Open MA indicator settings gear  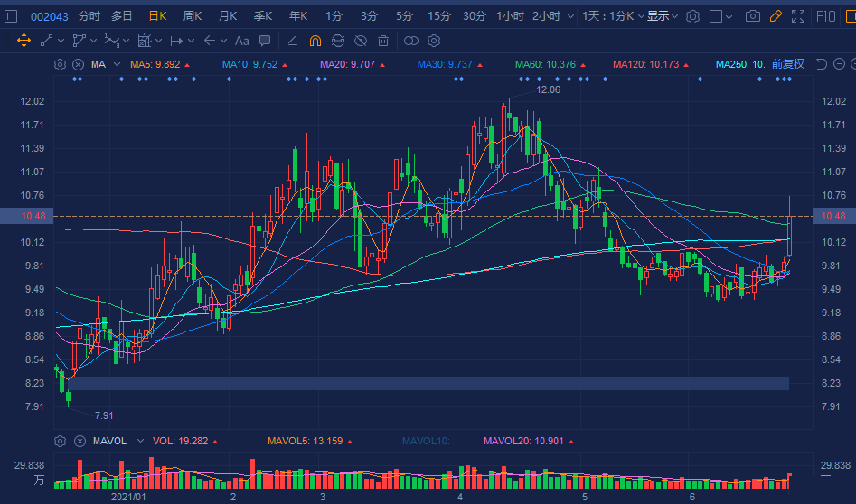[60, 64]
